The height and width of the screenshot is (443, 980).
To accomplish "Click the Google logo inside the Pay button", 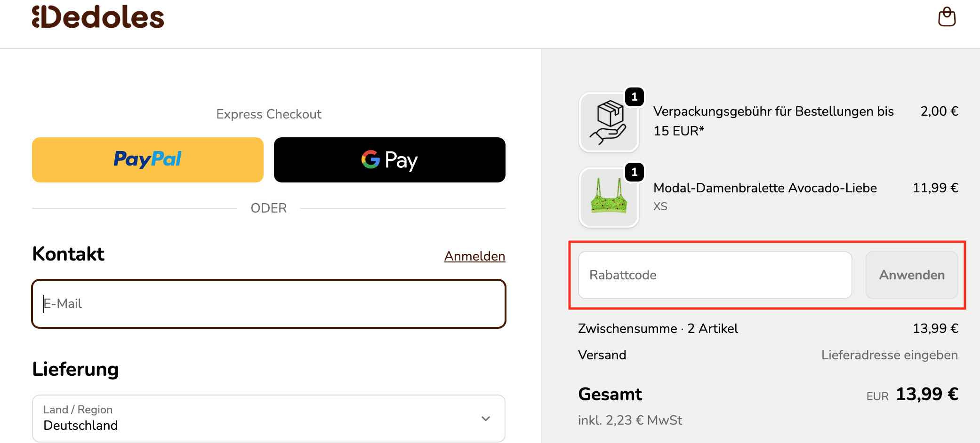I will [x=370, y=160].
